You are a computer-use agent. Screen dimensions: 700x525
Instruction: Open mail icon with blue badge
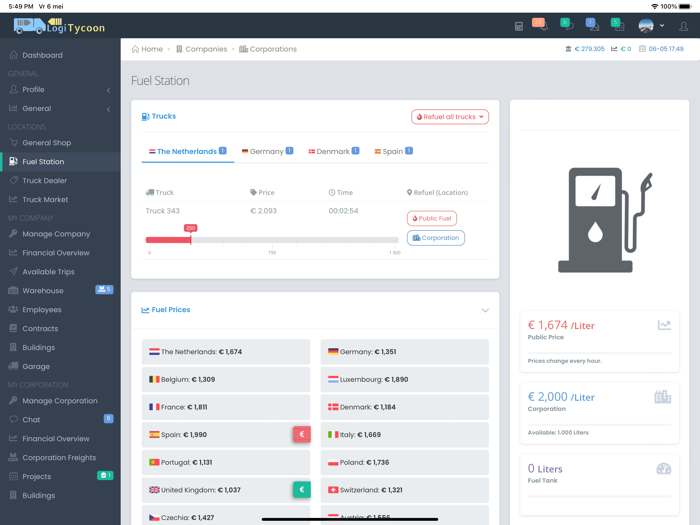click(x=592, y=24)
